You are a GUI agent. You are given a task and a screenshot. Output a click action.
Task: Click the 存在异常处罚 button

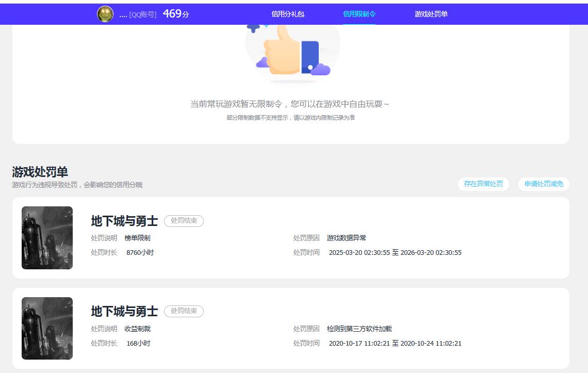pos(483,184)
